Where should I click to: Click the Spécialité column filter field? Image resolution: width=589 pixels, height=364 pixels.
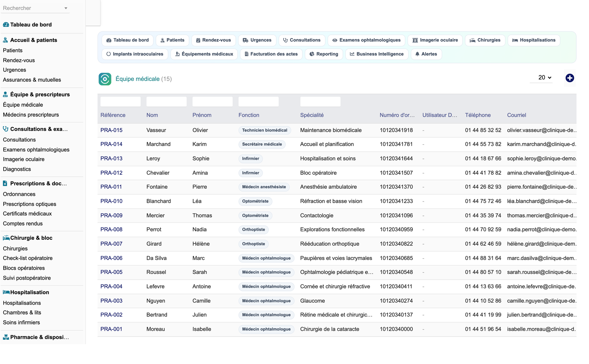320,102
